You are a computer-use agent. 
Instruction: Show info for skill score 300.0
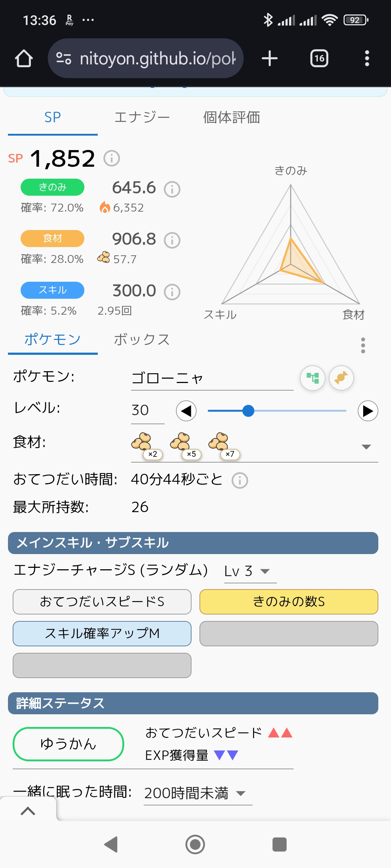coord(172,292)
